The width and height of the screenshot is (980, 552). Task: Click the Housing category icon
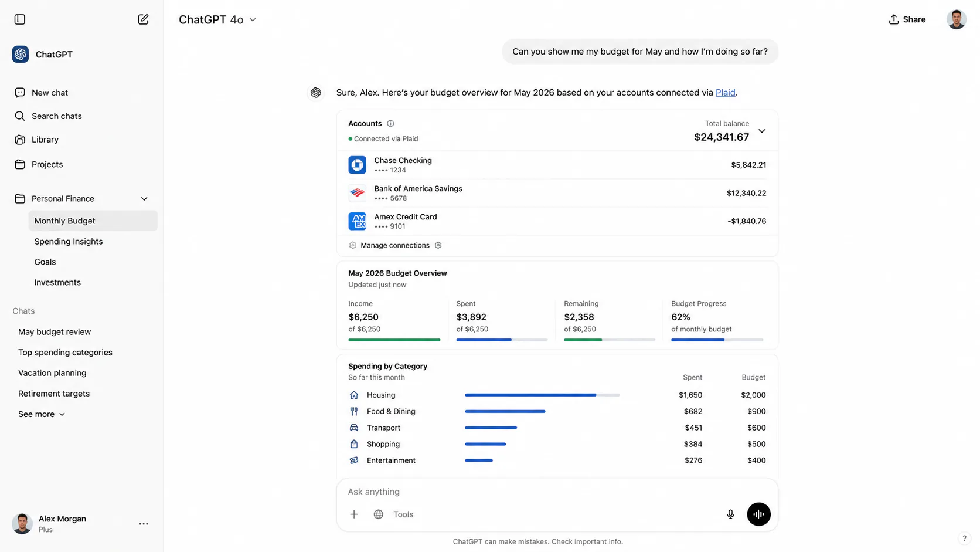353,395
